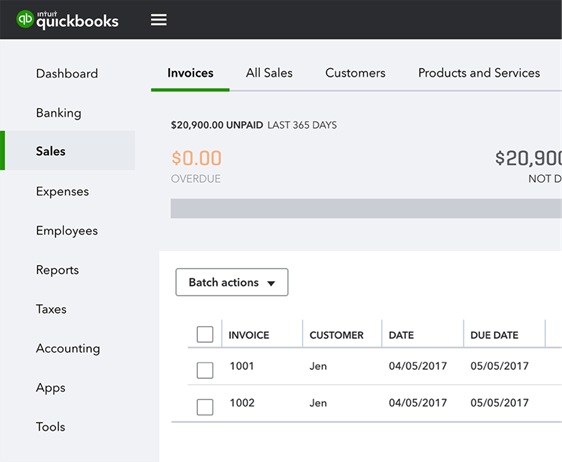Viewport: 562px width, 462px height.
Task: Filter by the $0.00 overdue amount
Action: coord(196,158)
